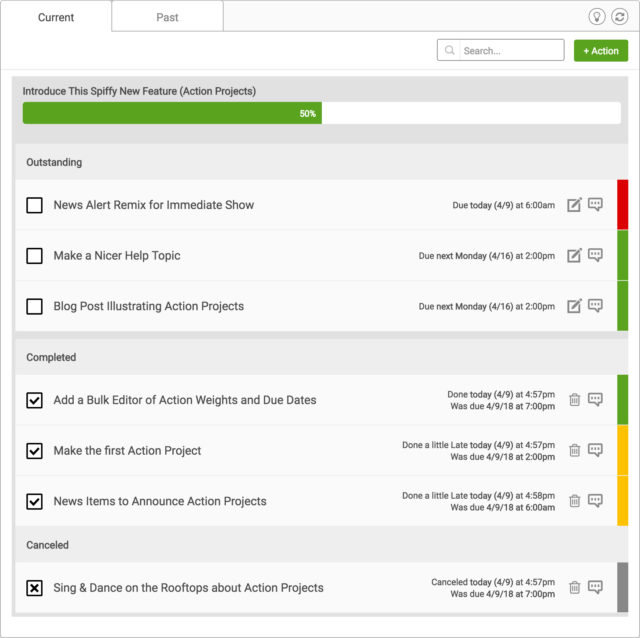Uncheck Make the first Action Project
The height and width of the screenshot is (638, 640).
pos(34,451)
